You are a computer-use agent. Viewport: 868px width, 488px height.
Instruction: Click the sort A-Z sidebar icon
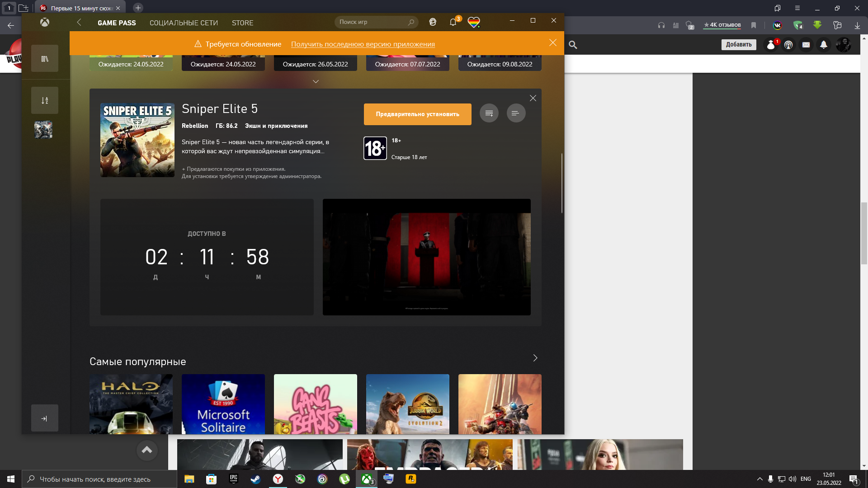tap(44, 100)
